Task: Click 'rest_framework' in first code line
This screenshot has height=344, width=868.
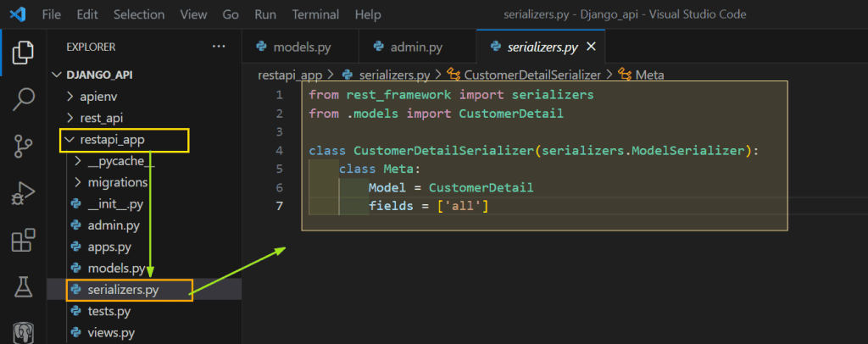Action: point(398,95)
